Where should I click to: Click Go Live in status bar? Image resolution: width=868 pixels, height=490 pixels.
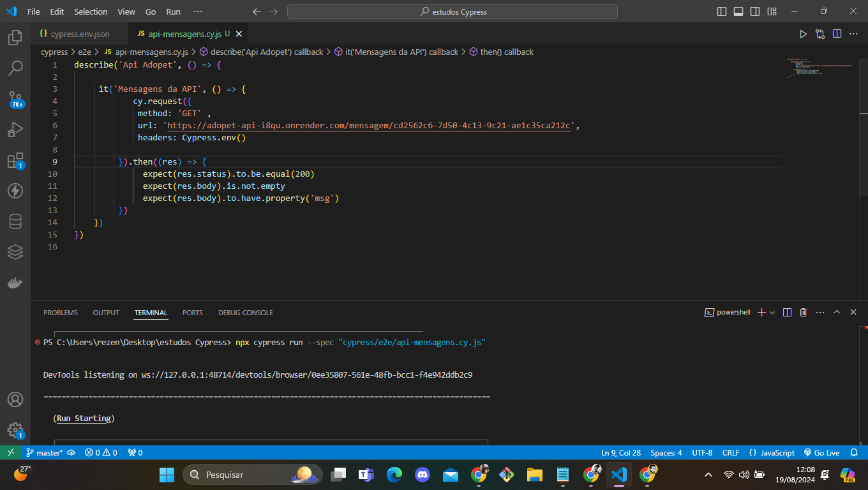click(x=821, y=452)
